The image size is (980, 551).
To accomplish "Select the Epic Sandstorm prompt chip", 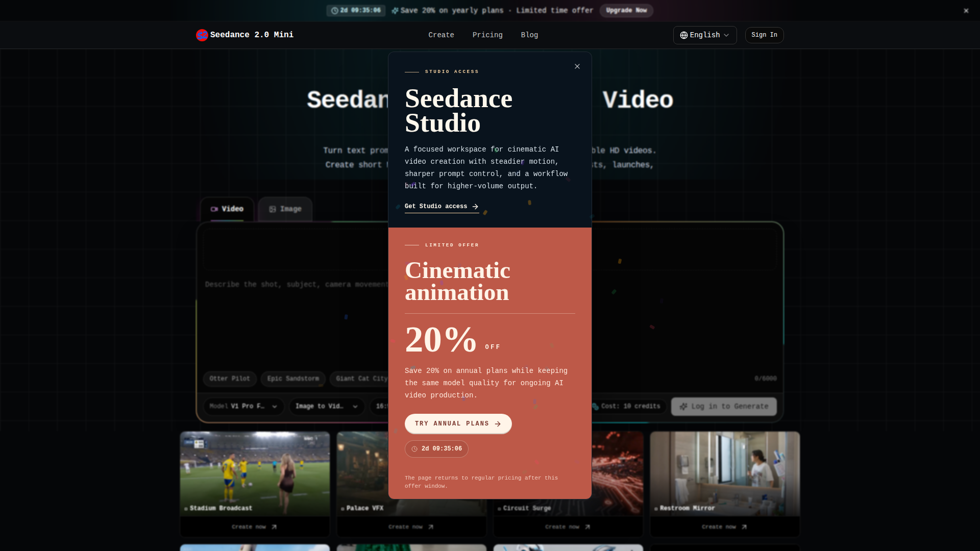I will [293, 379].
